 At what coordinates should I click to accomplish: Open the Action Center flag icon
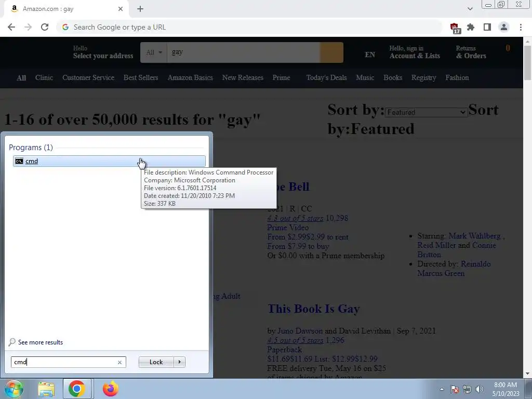coord(455,390)
